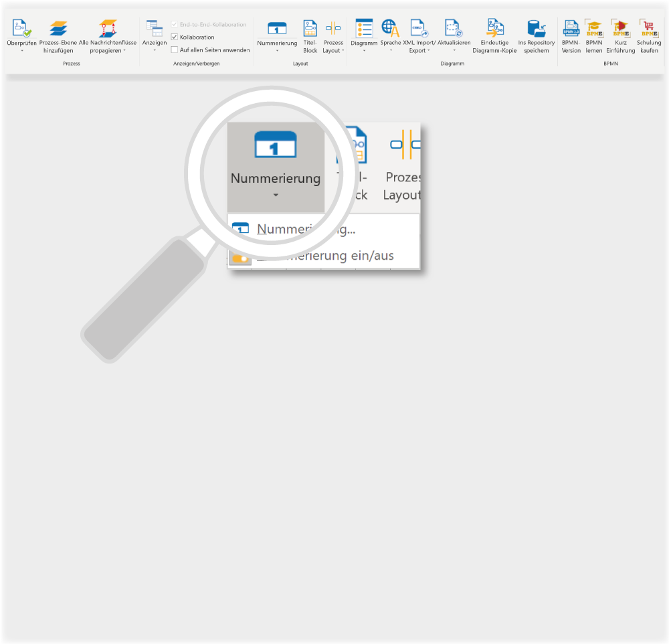Click the Diagramm list icon in ribbon
This screenshot has height=644, width=669.
pos(364,28)
